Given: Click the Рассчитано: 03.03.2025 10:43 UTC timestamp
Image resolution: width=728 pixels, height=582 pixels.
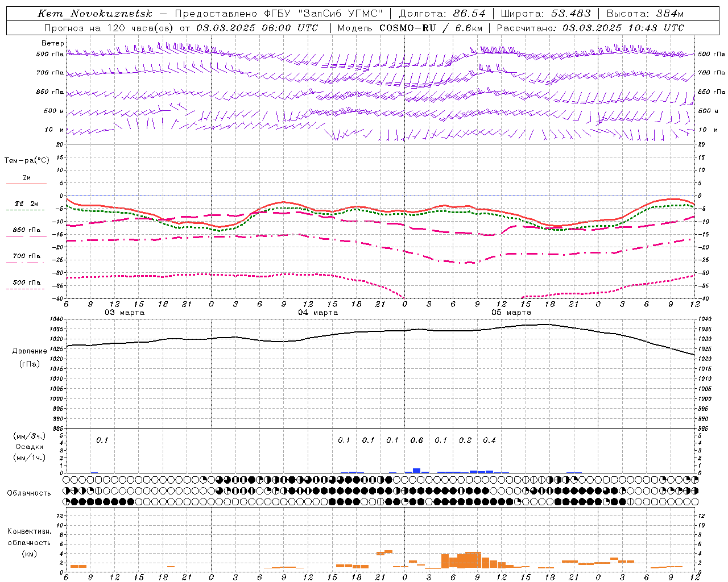Looking at the screenshot, I should (590, 28).
